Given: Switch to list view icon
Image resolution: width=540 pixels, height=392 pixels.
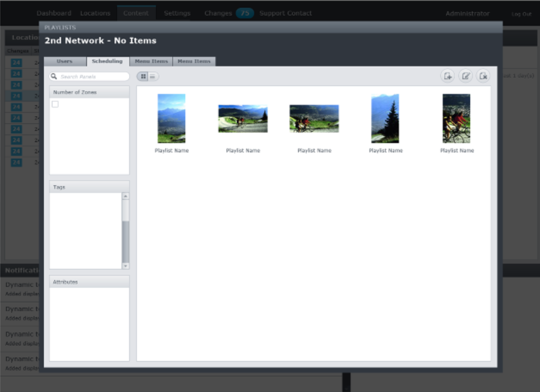Looking at the screenshot, I should click(153, 77).
